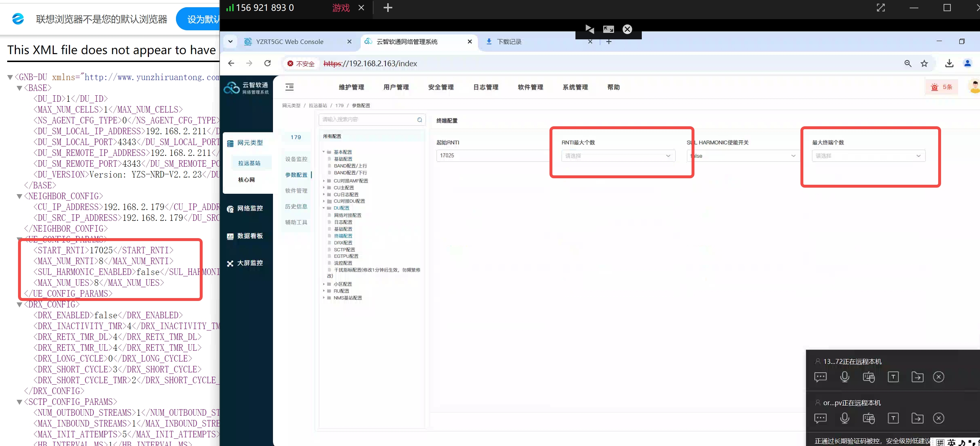Click the play arrow in remote floating toolbar

[x=590, y=29]
